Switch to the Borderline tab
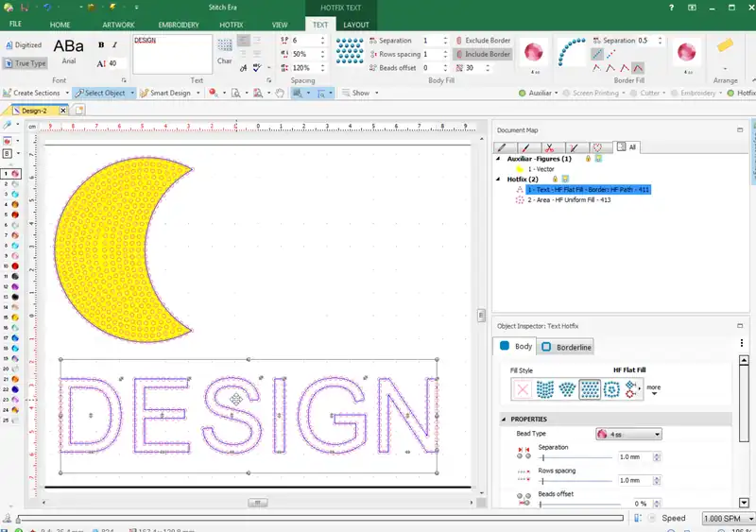 (567, 347)
